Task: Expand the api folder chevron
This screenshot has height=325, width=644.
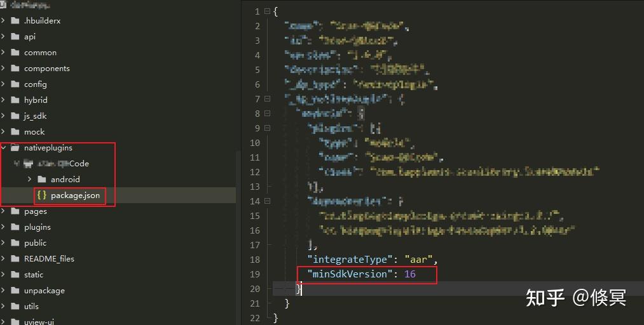Action: coord(3,36)
